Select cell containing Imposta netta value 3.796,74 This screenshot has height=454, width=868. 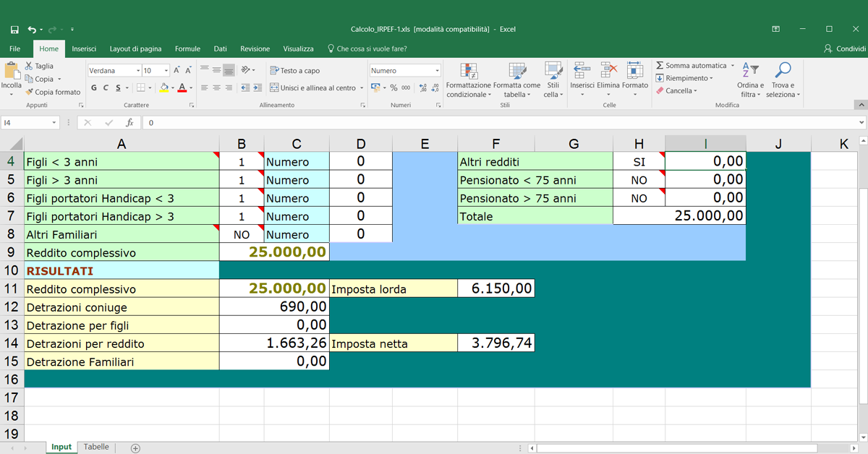pyautogui.click(x=495, y=343)
